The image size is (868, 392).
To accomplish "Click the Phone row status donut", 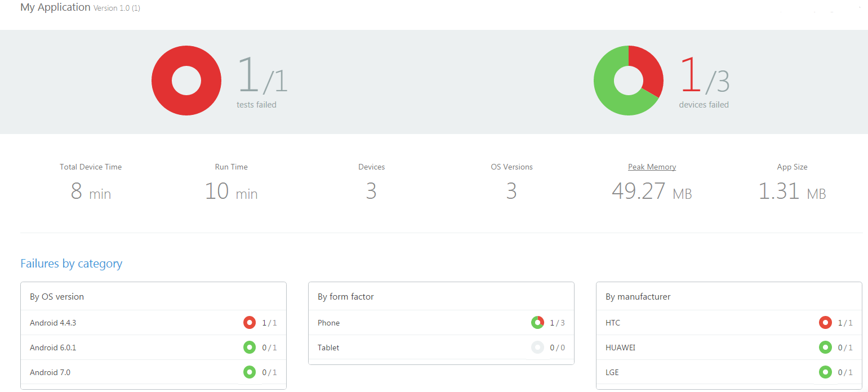I will [x=537, y=323].
